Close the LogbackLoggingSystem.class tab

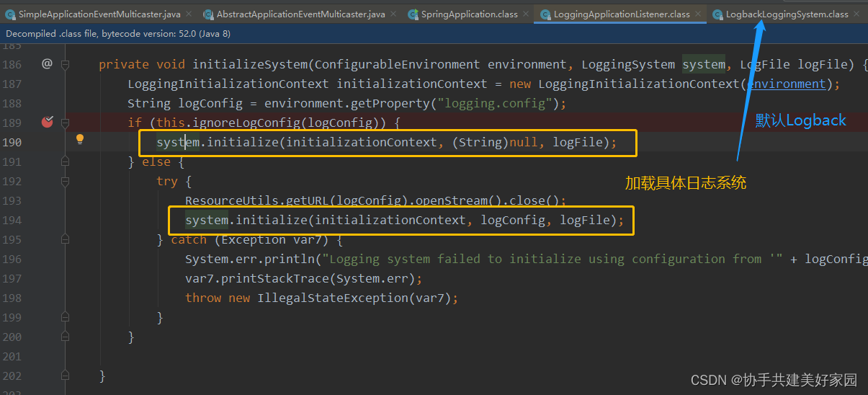coord(856,14)
